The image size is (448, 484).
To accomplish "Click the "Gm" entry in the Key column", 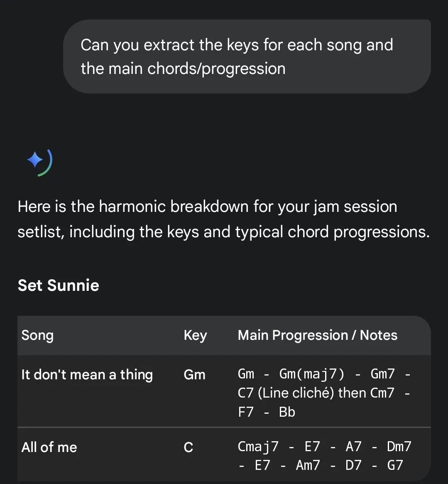I will [x=194, y=375].
